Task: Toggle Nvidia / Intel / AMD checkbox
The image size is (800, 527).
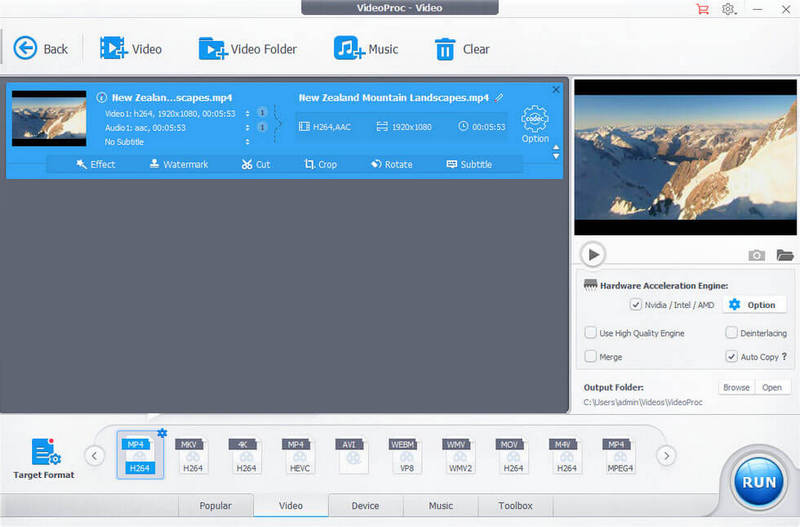Action: pyautogui.click(x=635, y=305)
